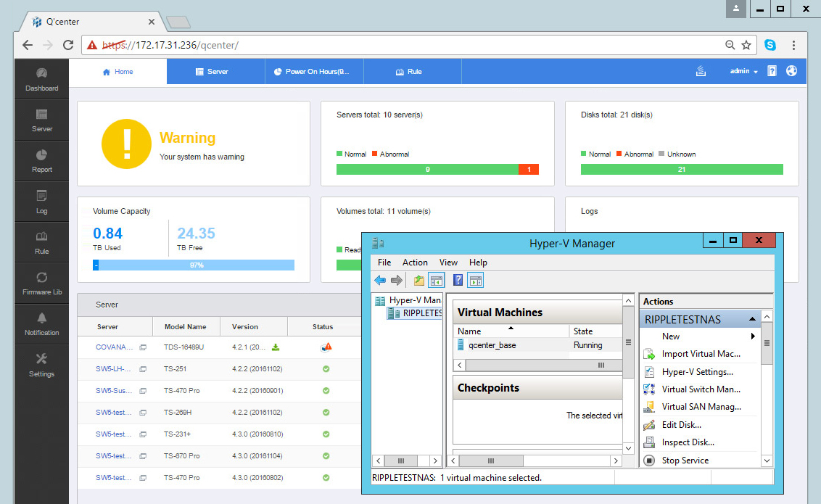This screenshot has height=504, width=821.
Task: Click Import Virtual Machine action
Action: pyautogui.click(x=701, y=354)
